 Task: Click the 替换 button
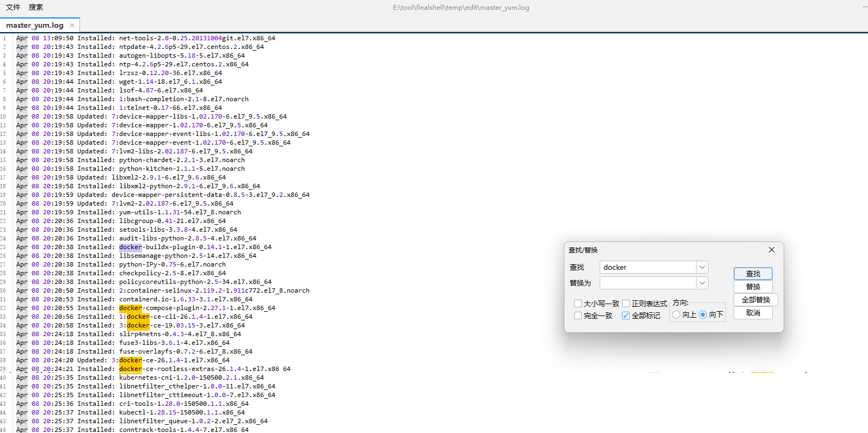753,287
